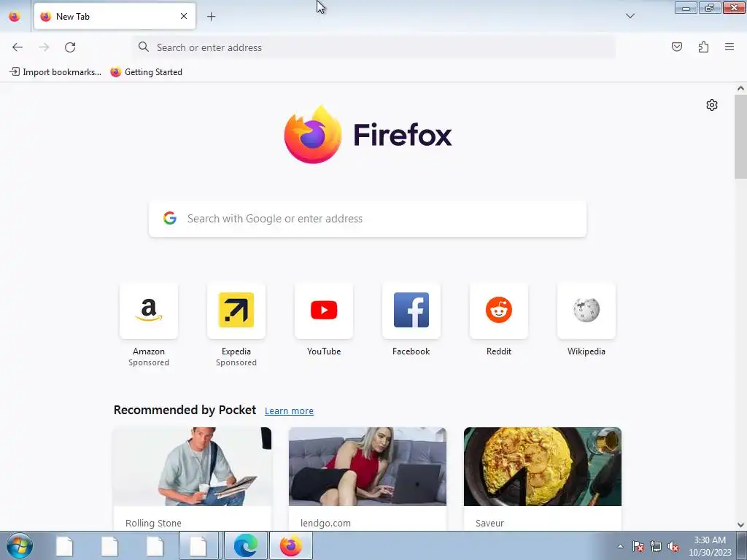Open the muted volume tray icon
The width and height of the screenshot is (747, 560).
coord(673,546)
